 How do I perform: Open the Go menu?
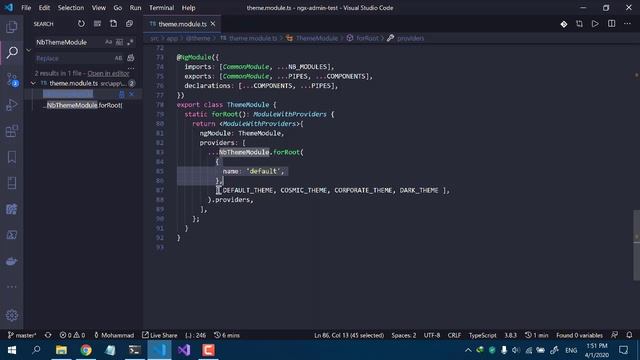coord(118,8)
